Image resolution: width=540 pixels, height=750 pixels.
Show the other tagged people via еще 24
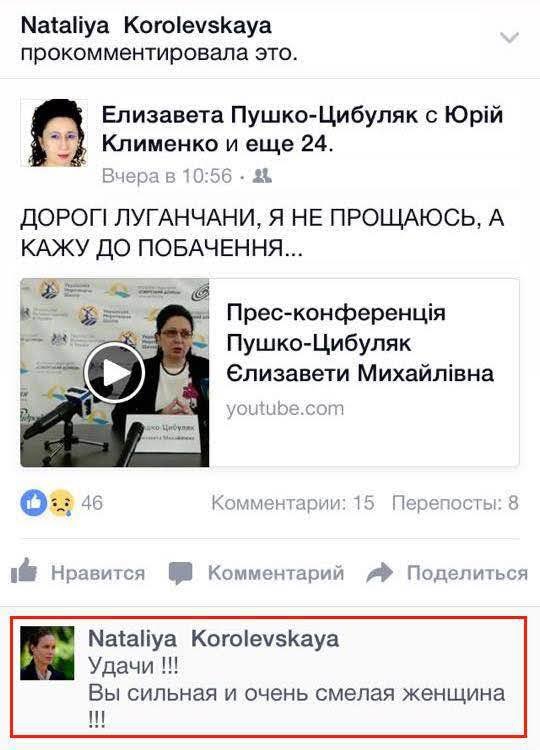(287, 143)
